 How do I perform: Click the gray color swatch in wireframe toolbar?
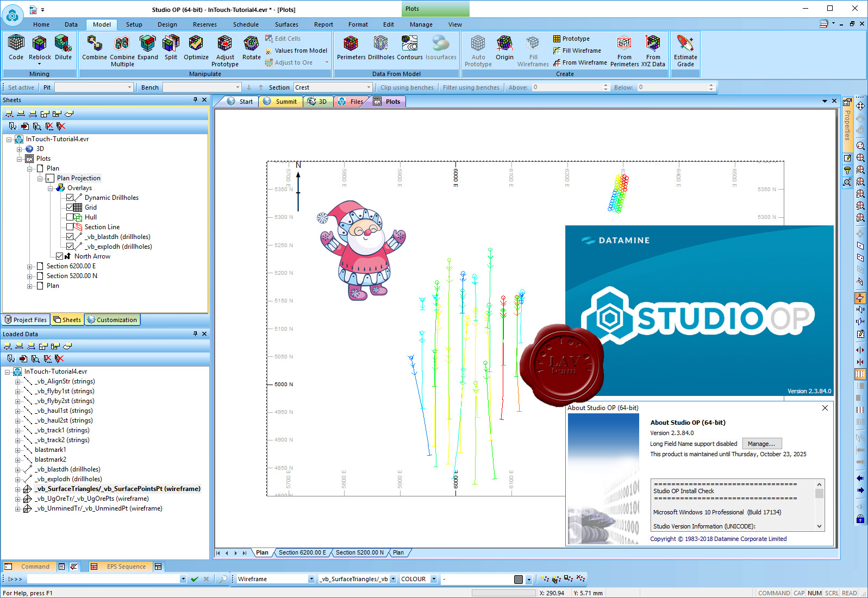519,580
